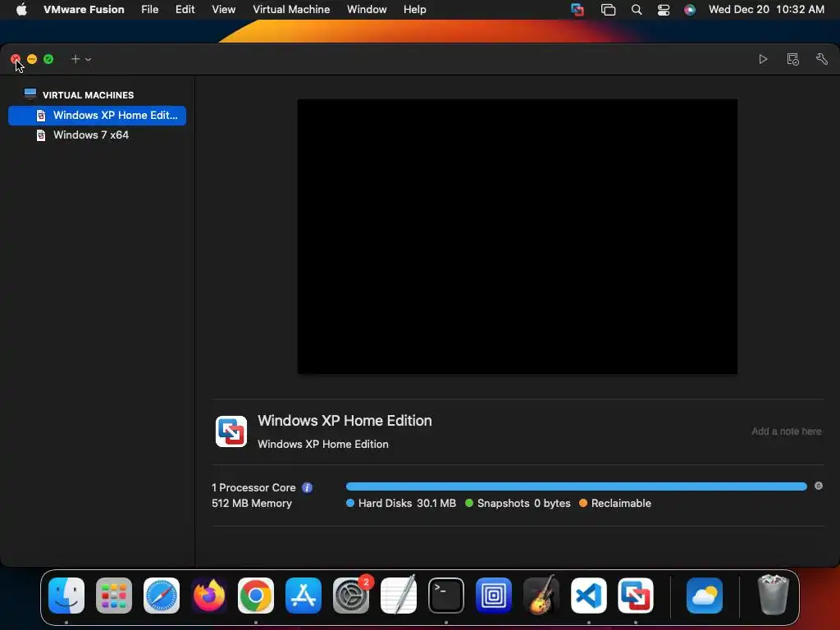Image resolution: width=840 pixels, height=630 pixels.
Task: Open Visual Studio Code from the Dock
Action: (x=588, y=596)
